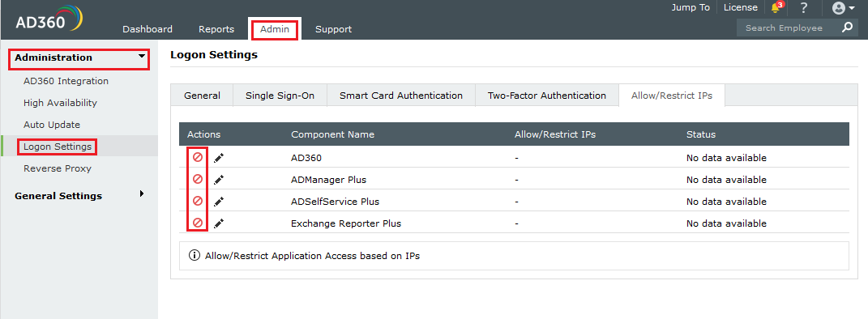Click the Component Name column header
Screen dimensions: 868x319
pos(333,134)
